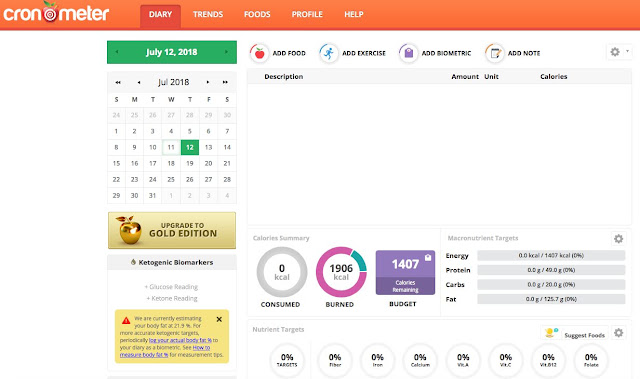Open 'log your actual body fat %' link
The width and height of the screenshot is (640, 379).
click(x=180, y=340)
